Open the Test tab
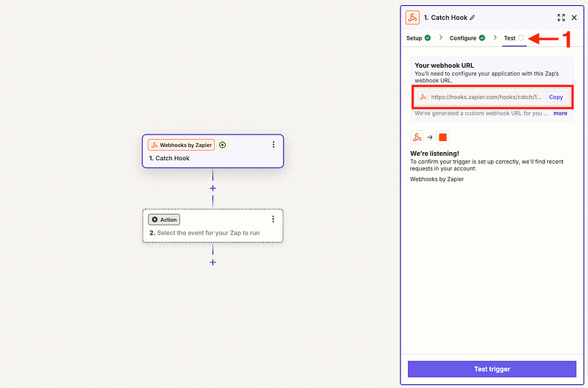588x388 pixels. (x=509, y=37)
